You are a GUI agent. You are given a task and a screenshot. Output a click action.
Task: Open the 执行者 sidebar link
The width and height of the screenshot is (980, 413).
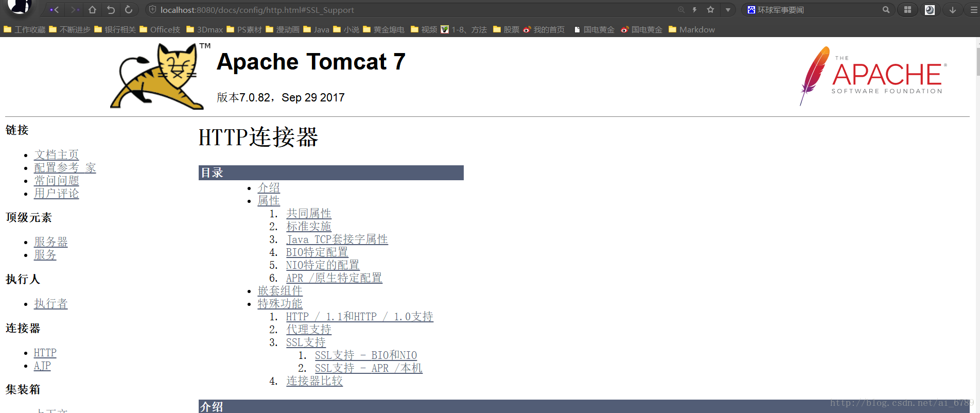point(51,304)
